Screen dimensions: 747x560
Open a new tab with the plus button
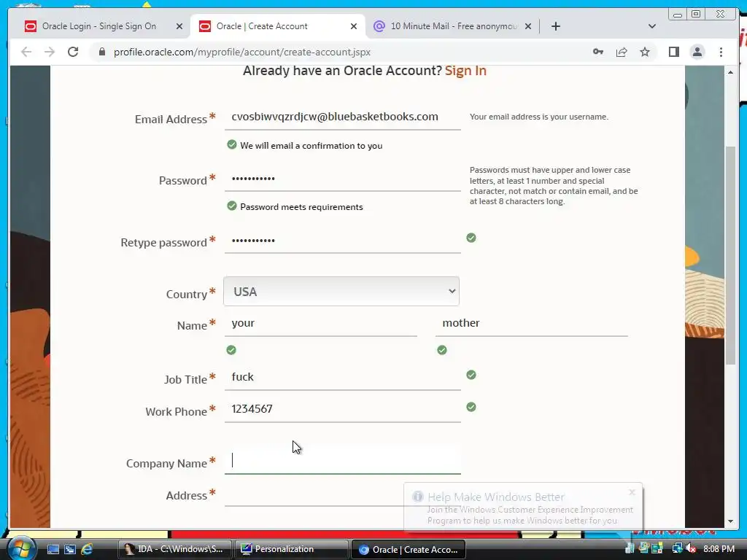click(x=555, y=26)
